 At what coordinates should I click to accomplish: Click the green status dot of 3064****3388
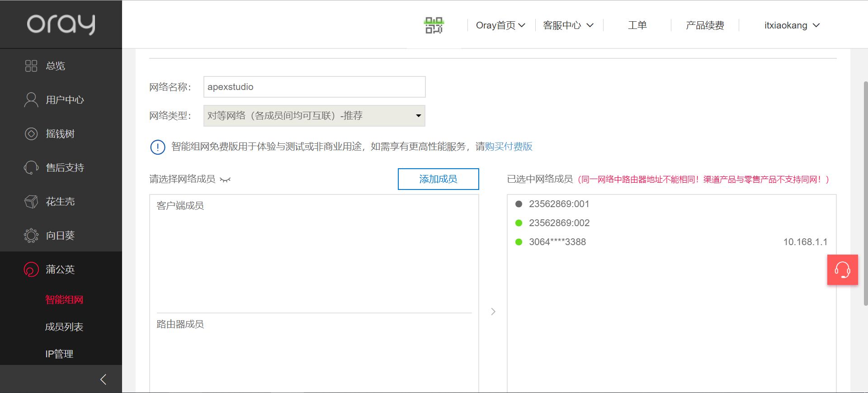(x=519, y=242)
